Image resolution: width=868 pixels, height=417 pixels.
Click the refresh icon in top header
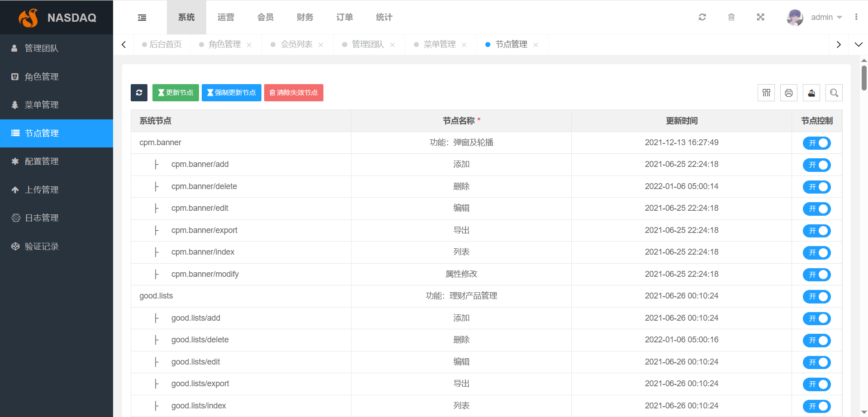(702, 17)
